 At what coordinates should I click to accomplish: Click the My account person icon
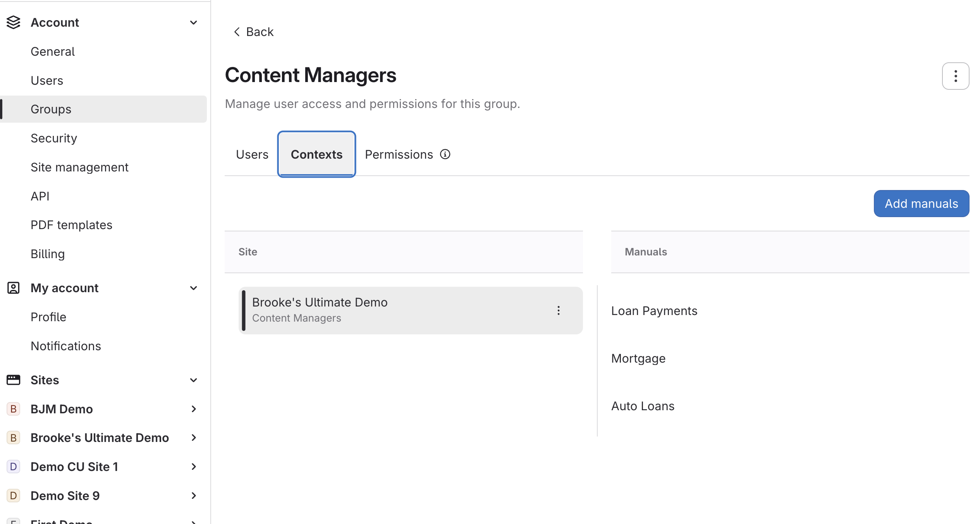pos(14,288)
